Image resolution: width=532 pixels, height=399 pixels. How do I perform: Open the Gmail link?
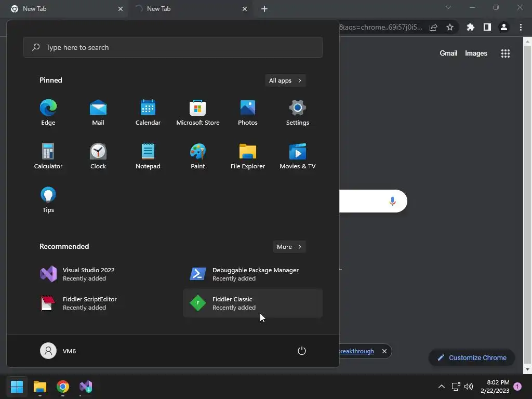pyautogui.click(x=448, y=54)
